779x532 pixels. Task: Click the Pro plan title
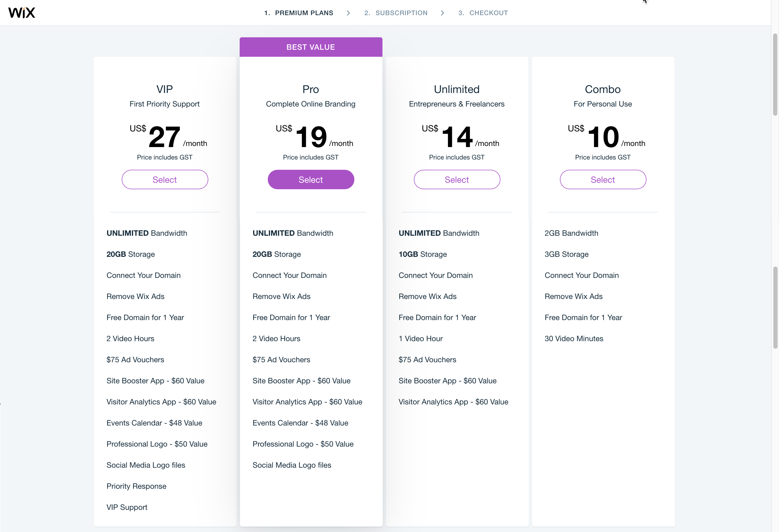click(x=311, y=89)
